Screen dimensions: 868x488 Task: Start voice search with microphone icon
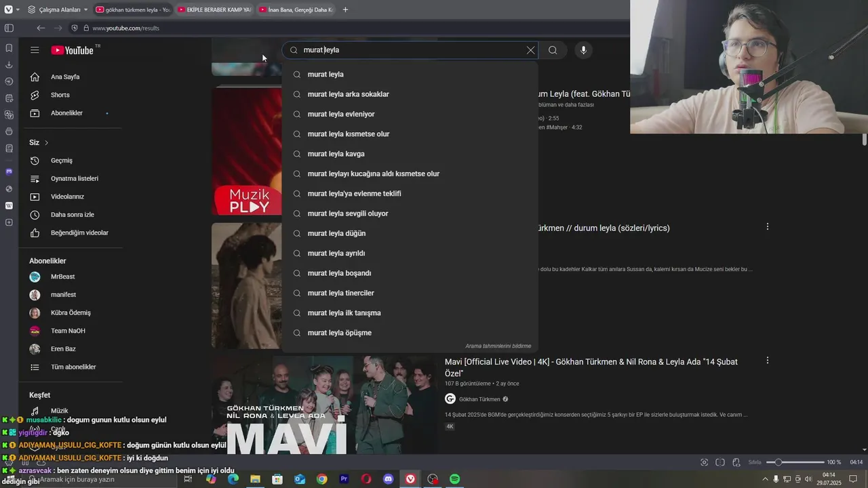pos(583,50)
